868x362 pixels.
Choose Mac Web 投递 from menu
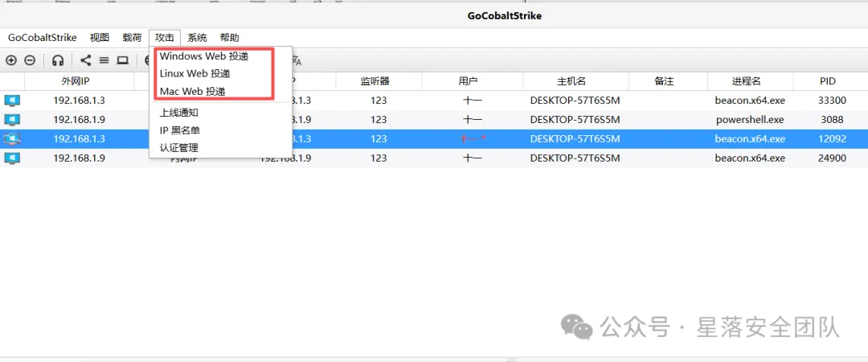(192, 92)
